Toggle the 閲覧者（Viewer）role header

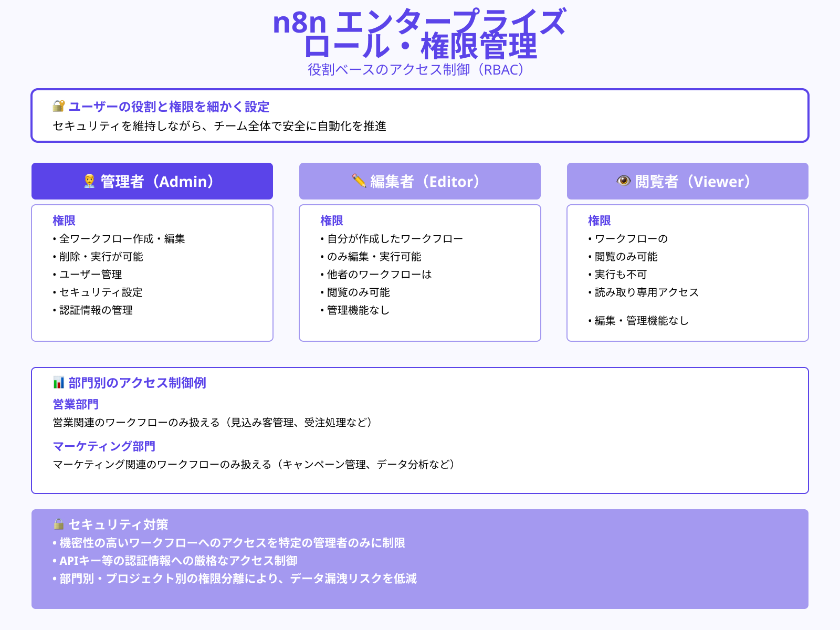click(687, 181)
